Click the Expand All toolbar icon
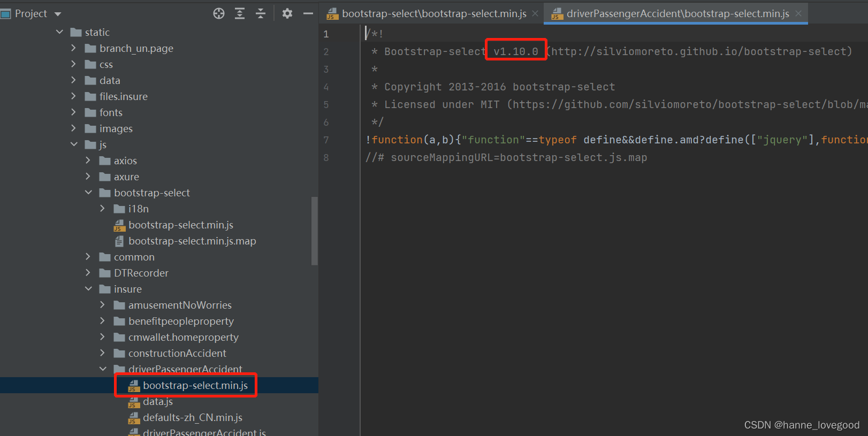Screen dimensions: 868x436 (x=240, y=13)
